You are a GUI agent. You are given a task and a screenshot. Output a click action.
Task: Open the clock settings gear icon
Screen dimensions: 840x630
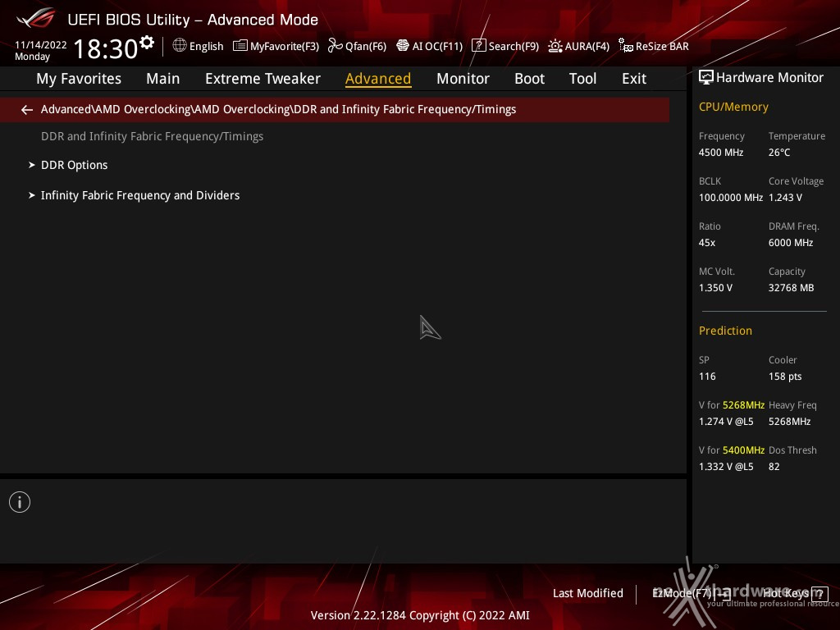pos(147,43)
